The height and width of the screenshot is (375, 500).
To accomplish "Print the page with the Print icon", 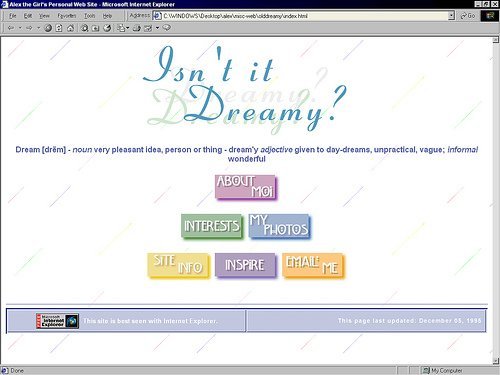I will (137, 28).
